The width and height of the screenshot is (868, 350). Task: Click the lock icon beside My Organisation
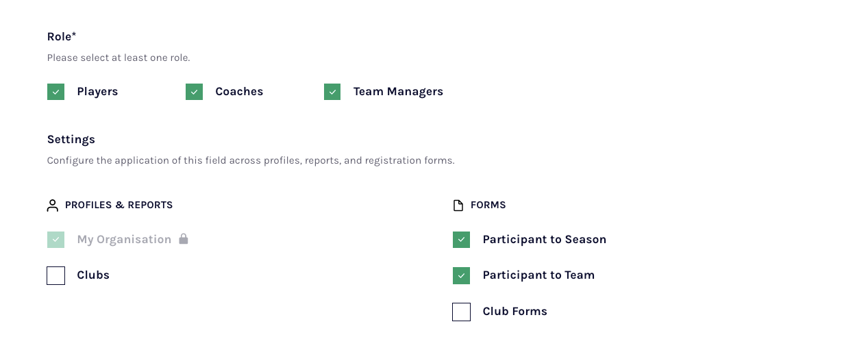click(x=183, y=238)
